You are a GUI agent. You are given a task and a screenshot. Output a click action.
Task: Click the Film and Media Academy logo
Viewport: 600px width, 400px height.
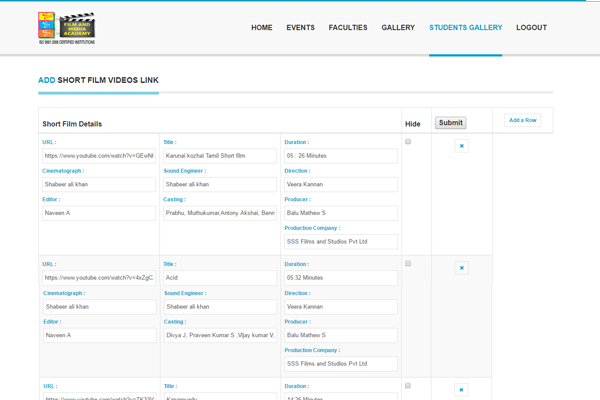[66, 29]
